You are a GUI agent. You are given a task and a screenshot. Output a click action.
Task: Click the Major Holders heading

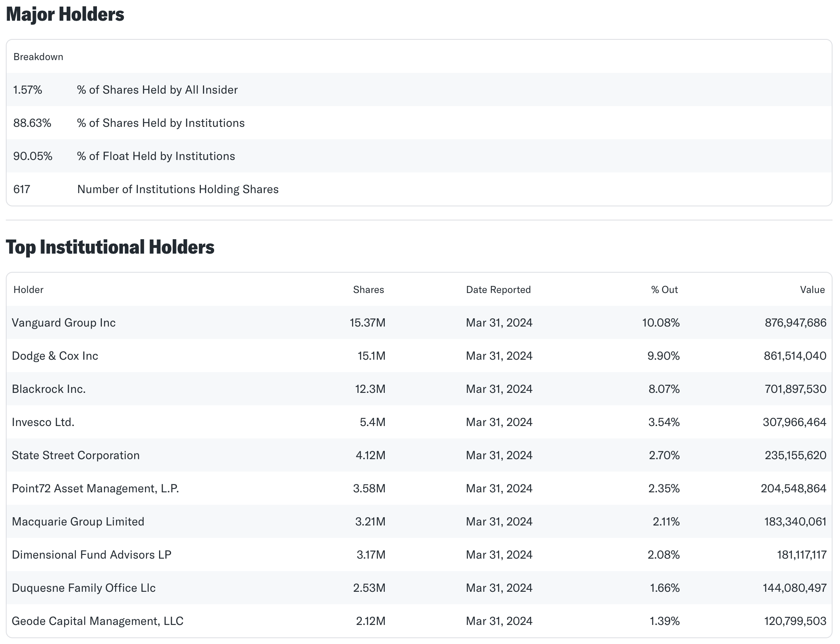click(x=65, y=15)
